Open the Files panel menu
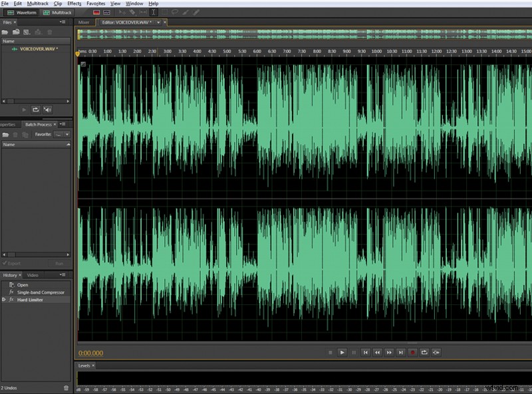Image resolution: width=532 pixels, height=394 pixels. [x=62, y=22]
